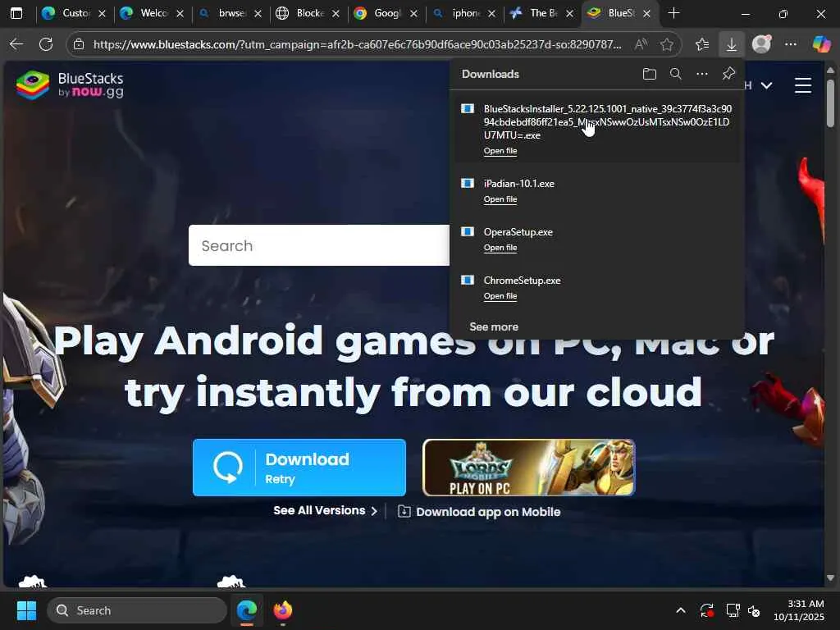Click the Windows taskbar Search box
840x630 pixels.
pos(137,610)
